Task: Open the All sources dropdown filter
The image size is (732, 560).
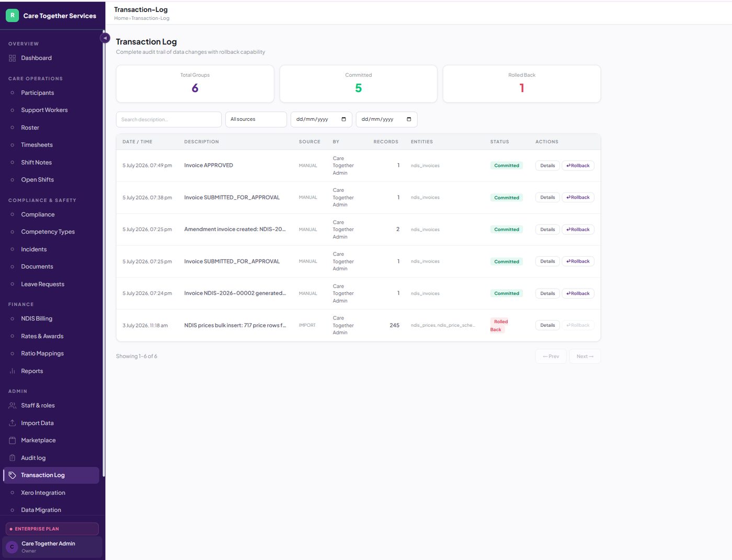Action: [256, 119]
